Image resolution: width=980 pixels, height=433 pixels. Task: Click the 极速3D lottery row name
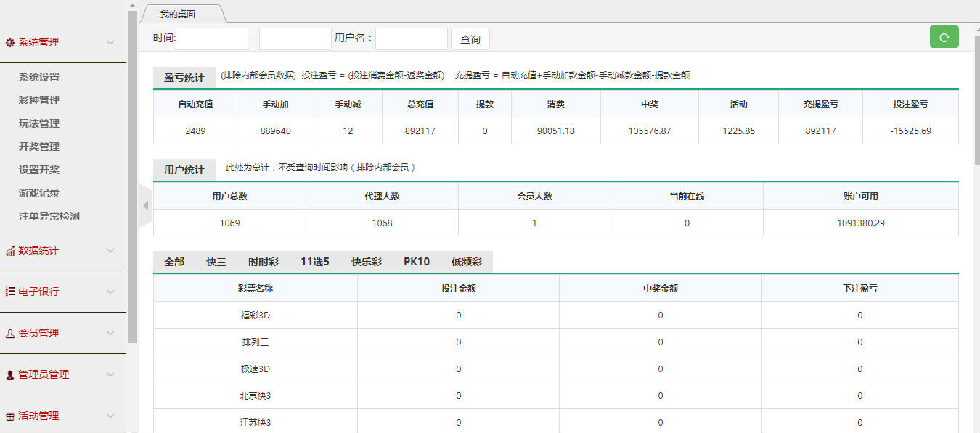coord(256,369)
